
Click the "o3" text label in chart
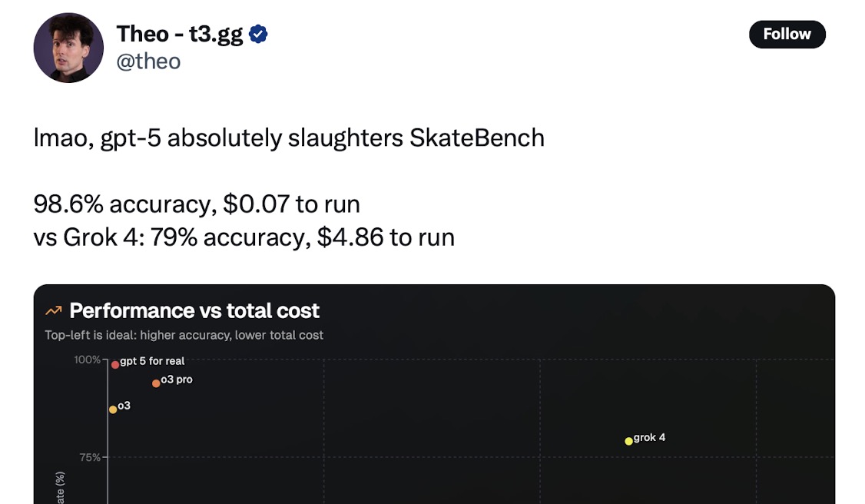click(124, 406)
